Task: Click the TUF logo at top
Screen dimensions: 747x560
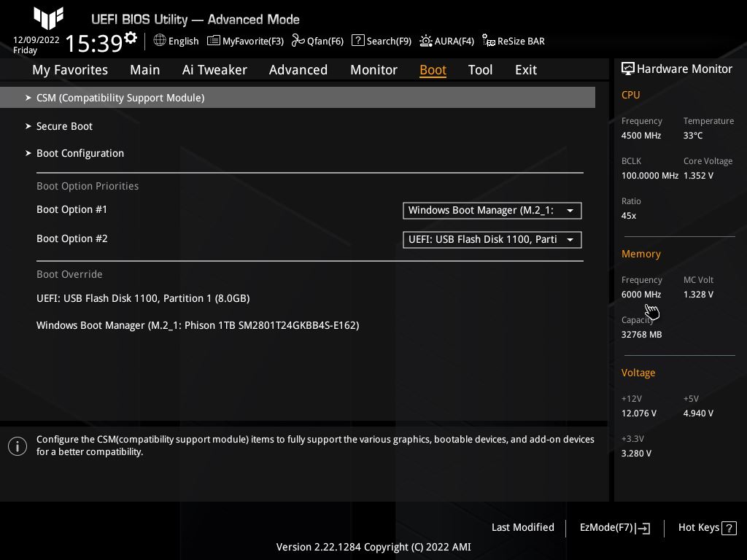Action: click(49, 18)
